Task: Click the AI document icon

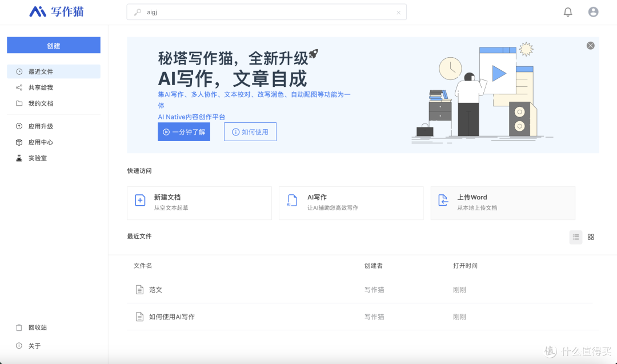Action: pyautogui.click(x=292, y=201)
